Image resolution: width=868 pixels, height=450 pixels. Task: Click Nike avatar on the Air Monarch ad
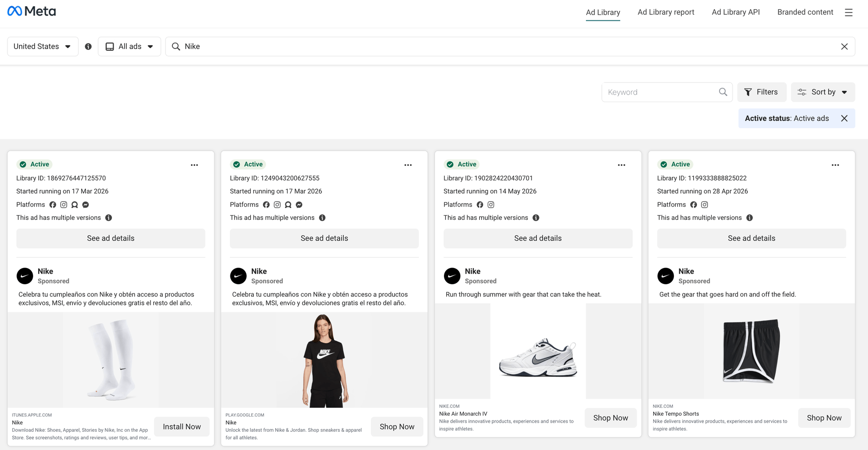pos(452,276)
